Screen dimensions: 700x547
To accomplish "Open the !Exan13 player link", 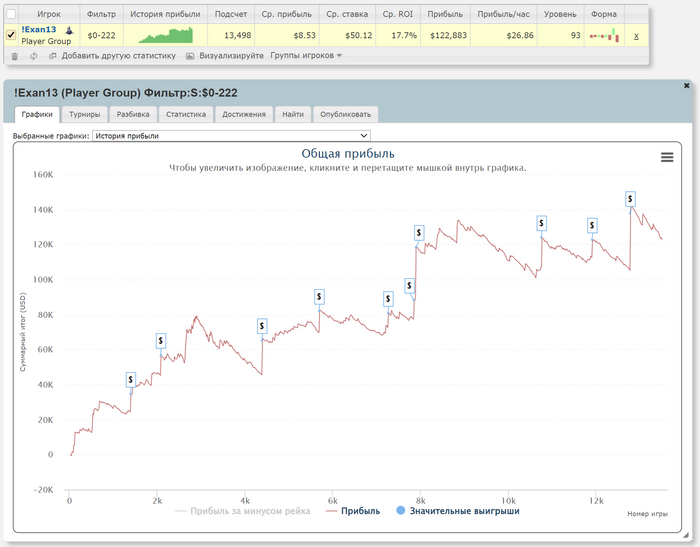I will (x=39, y=29).
